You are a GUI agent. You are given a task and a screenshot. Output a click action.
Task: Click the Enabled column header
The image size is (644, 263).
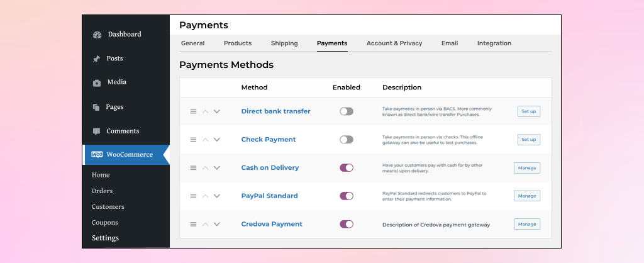(347, 87)
